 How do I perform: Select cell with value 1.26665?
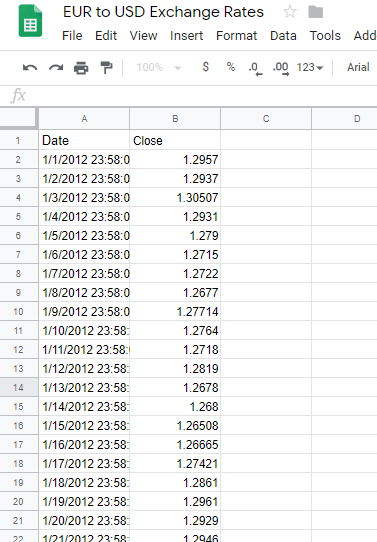tap(175, 445)
